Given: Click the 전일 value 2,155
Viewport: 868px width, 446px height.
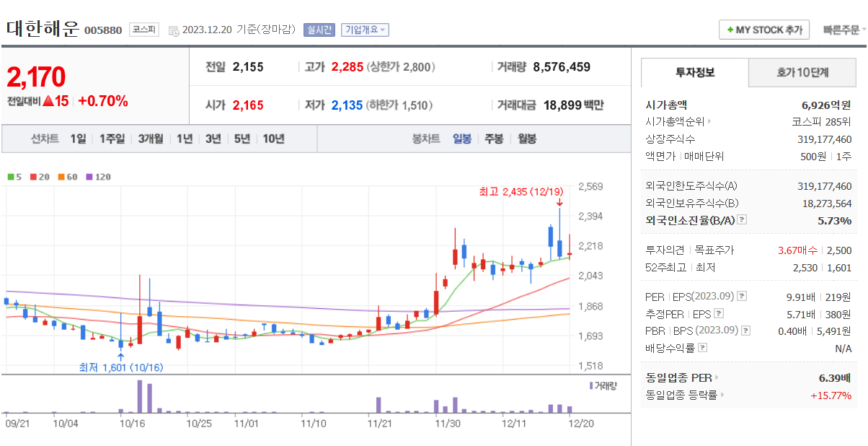Looking at the screenshot, I should click(248, 67).
